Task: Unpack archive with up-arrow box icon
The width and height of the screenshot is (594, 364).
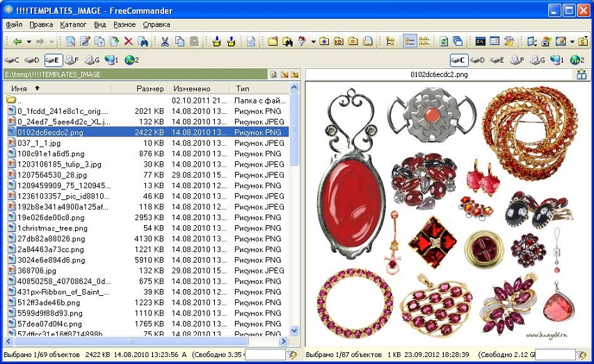Action: (x=232, y=41)
